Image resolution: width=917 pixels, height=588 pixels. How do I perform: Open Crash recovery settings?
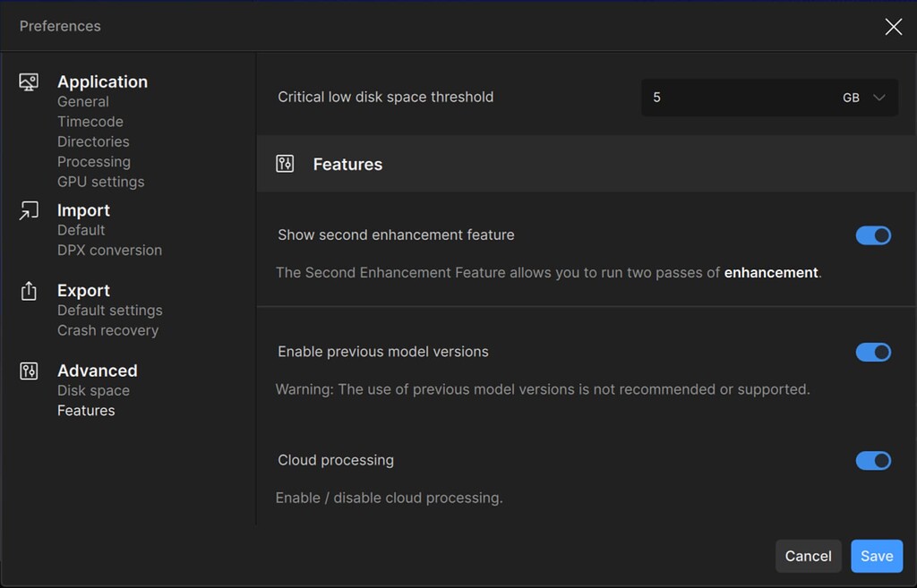107,330
